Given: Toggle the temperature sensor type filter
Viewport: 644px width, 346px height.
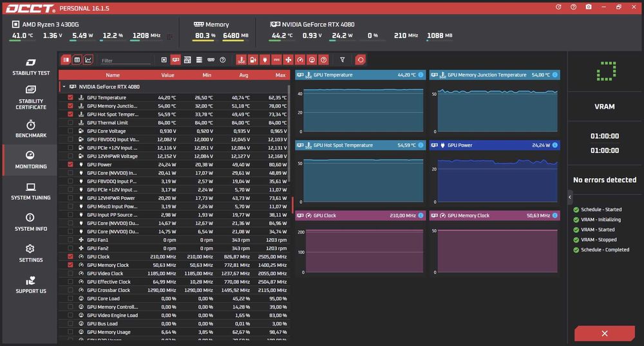Looking at the screenshot, I should click(x=241, y=60).
